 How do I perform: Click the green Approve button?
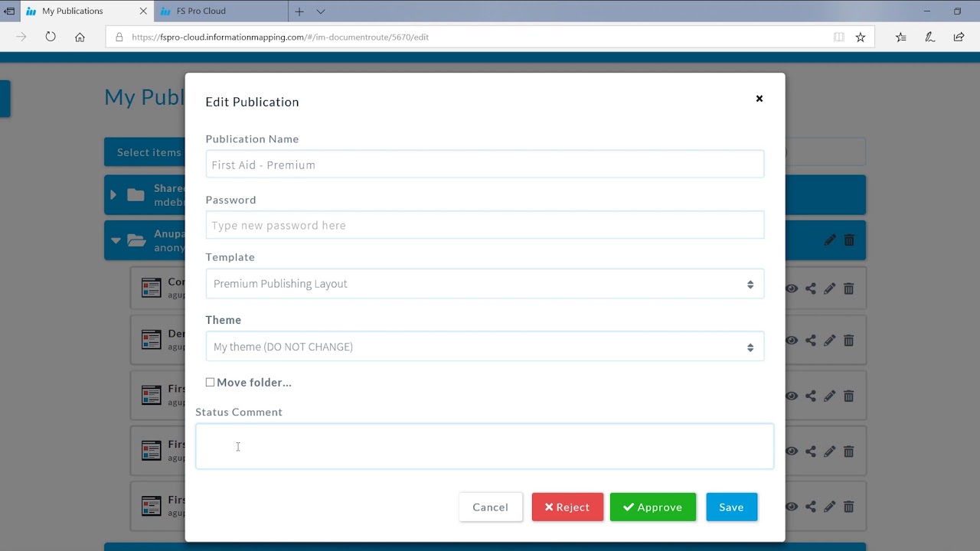point(653,507)
